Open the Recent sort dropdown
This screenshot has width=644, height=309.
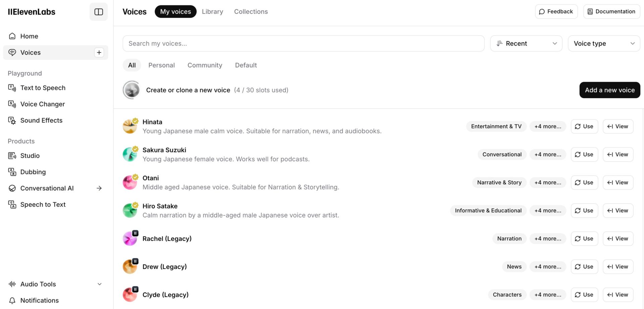(526, 44)
